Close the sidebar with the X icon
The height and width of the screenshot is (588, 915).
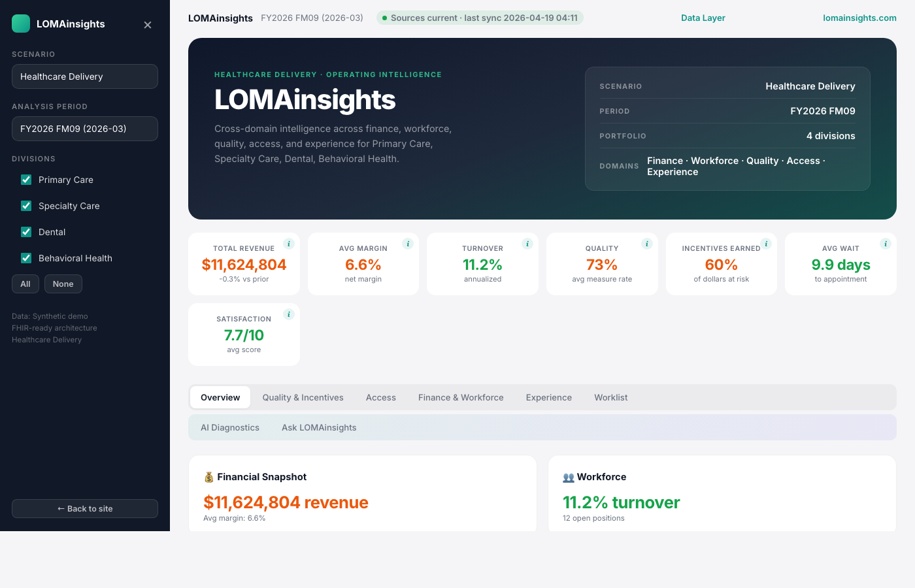point(148,25)
